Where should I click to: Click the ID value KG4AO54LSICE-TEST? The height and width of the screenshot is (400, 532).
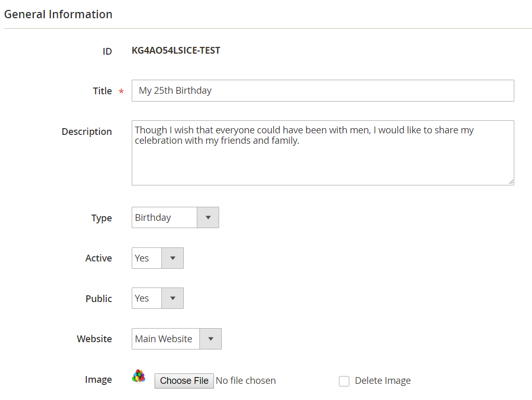[176, 51]
